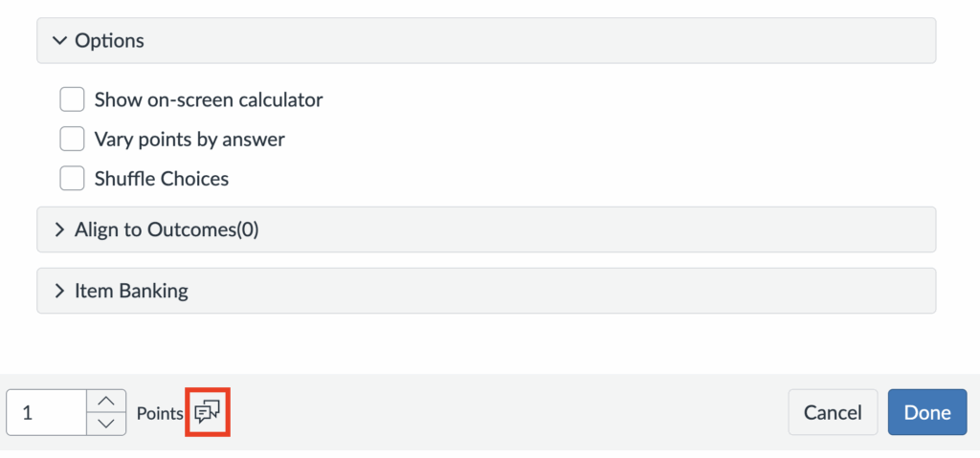Click the blue Done button
The width and height of the screenshot is (980, 458).
(926, 412)
